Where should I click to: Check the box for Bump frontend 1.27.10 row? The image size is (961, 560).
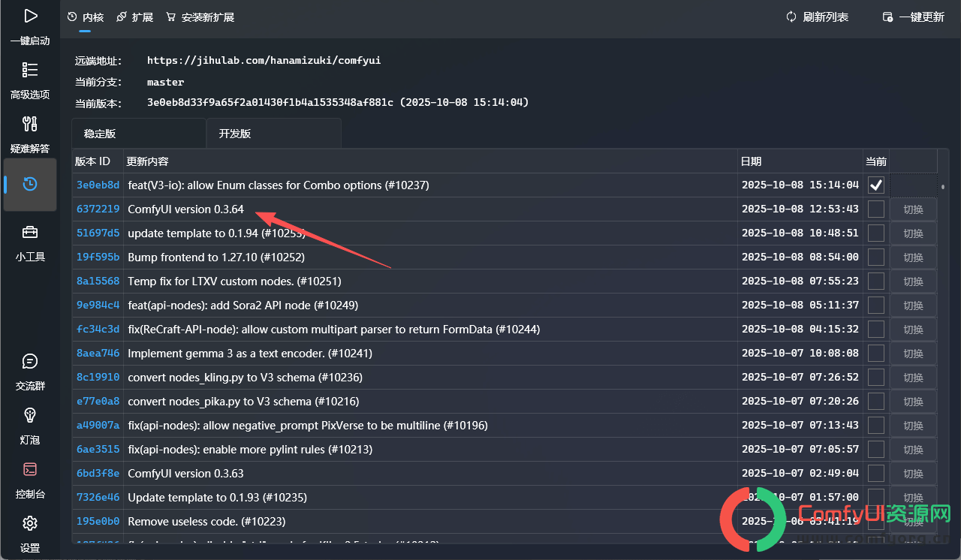click(x=876, y=257)
